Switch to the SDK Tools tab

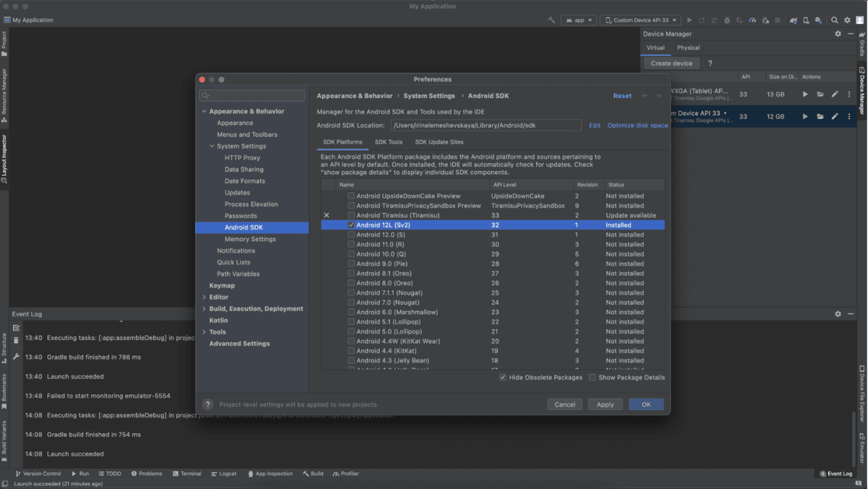click(x=388, y=141)
